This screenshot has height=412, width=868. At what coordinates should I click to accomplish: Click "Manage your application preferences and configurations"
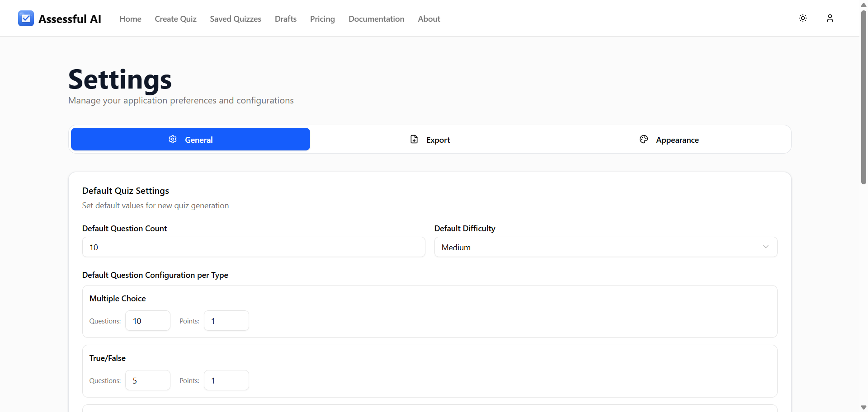point(181,100)
